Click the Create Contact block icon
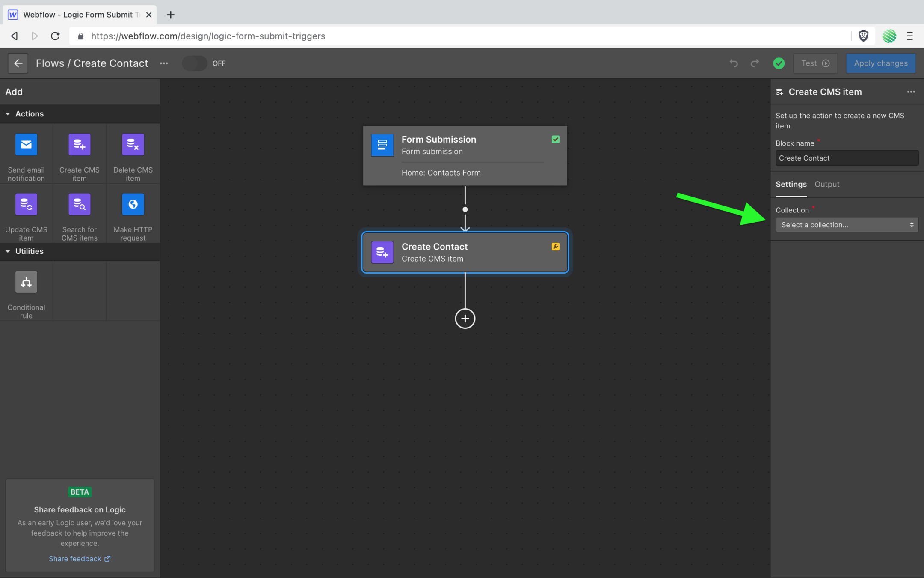Image resolution: width=924 pixels, height=578 pixels. tap(382, 253)
